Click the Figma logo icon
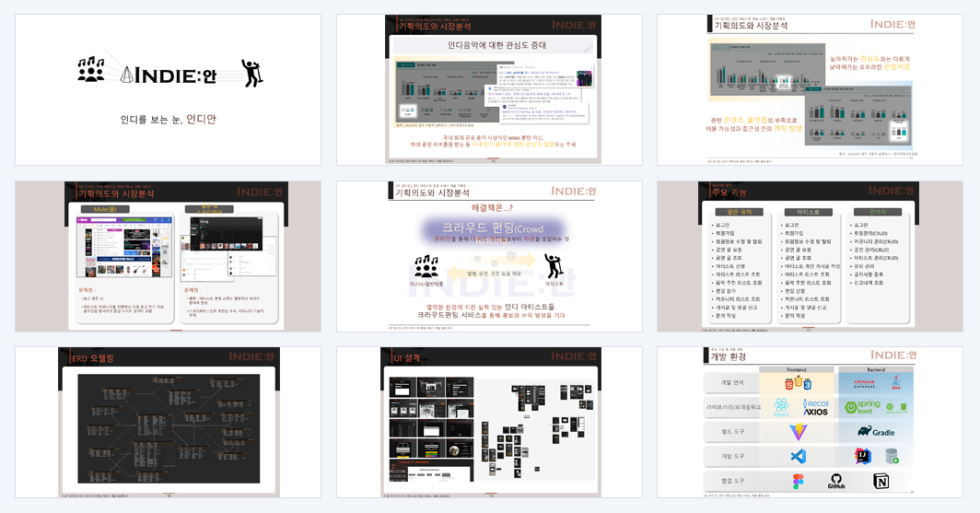980x513 pixels. point(798,481)
